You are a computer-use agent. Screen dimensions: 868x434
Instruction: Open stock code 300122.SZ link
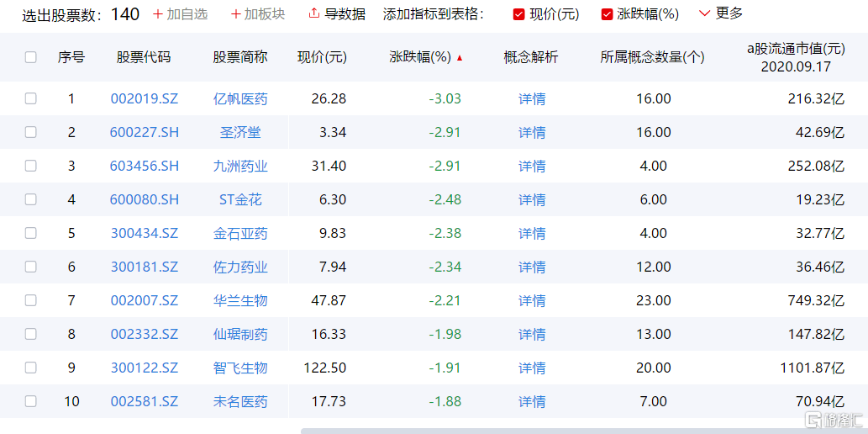[x=145, y=368]
